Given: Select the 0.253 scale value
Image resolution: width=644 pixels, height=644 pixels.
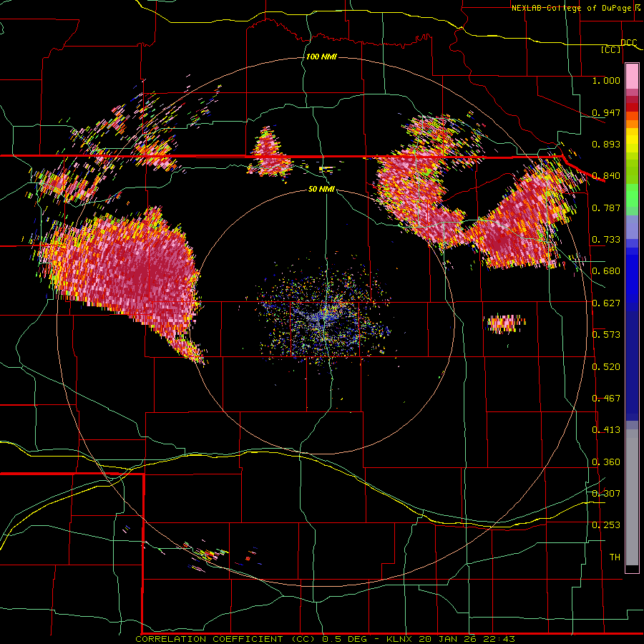Looking at the screenshot, I should pyautogui.click(x=606, y=525).
